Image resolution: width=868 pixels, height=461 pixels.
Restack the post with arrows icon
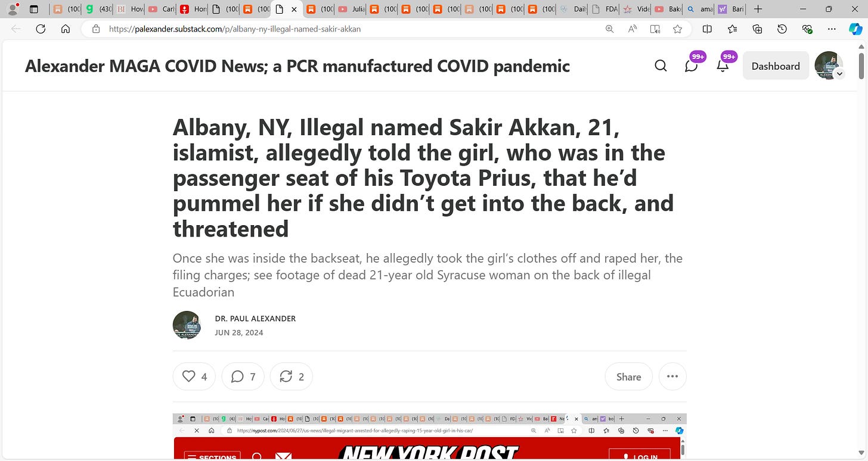point(292,376)
